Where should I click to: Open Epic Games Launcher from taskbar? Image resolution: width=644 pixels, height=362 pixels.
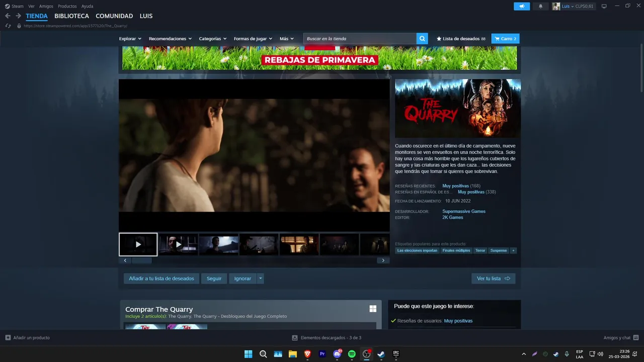tap(396, 354)
